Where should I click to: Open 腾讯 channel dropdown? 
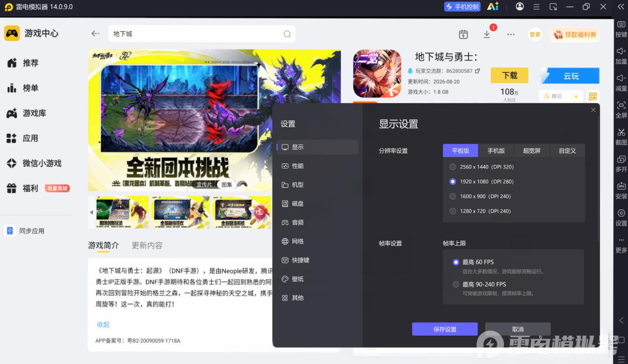click(561, 97)
